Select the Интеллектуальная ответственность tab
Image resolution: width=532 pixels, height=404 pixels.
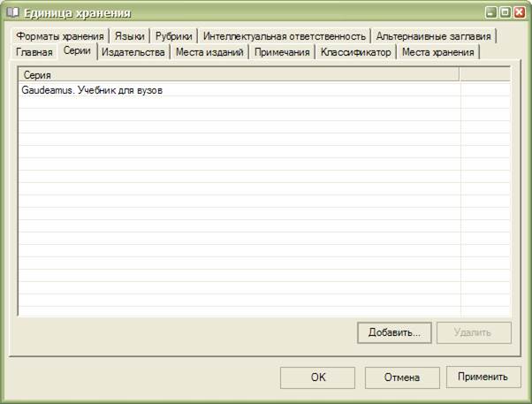tap(284, 36)
